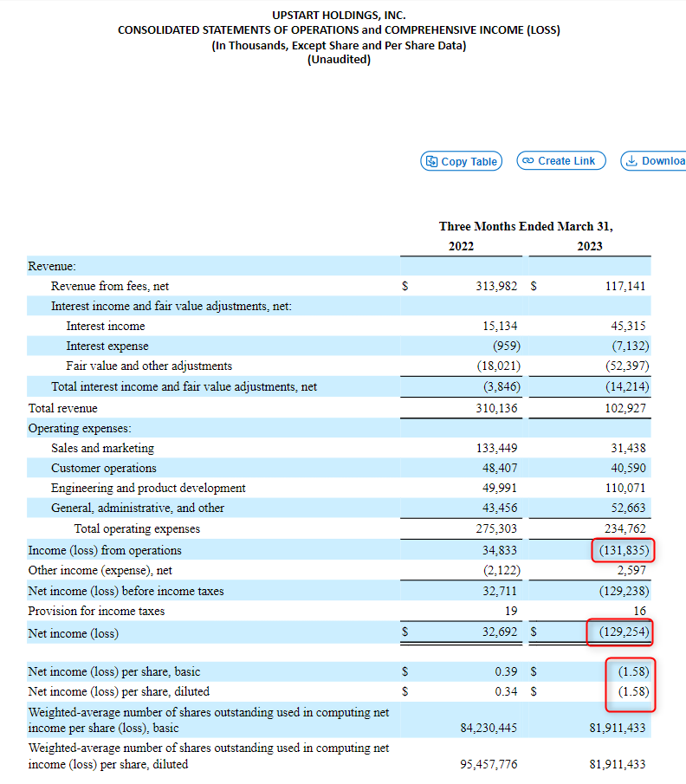Select the 2022 column header

coord(461,246)
